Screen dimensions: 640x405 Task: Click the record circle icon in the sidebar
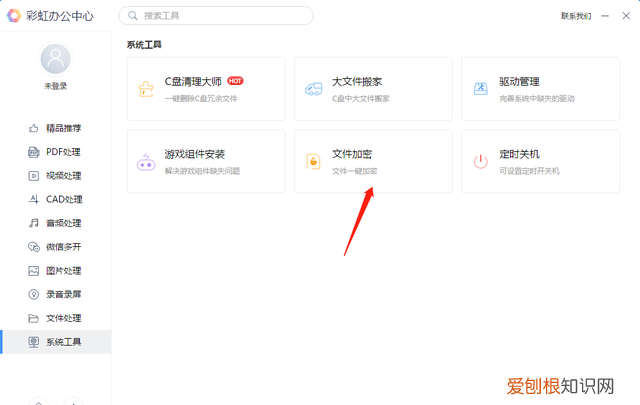point(33,294)
